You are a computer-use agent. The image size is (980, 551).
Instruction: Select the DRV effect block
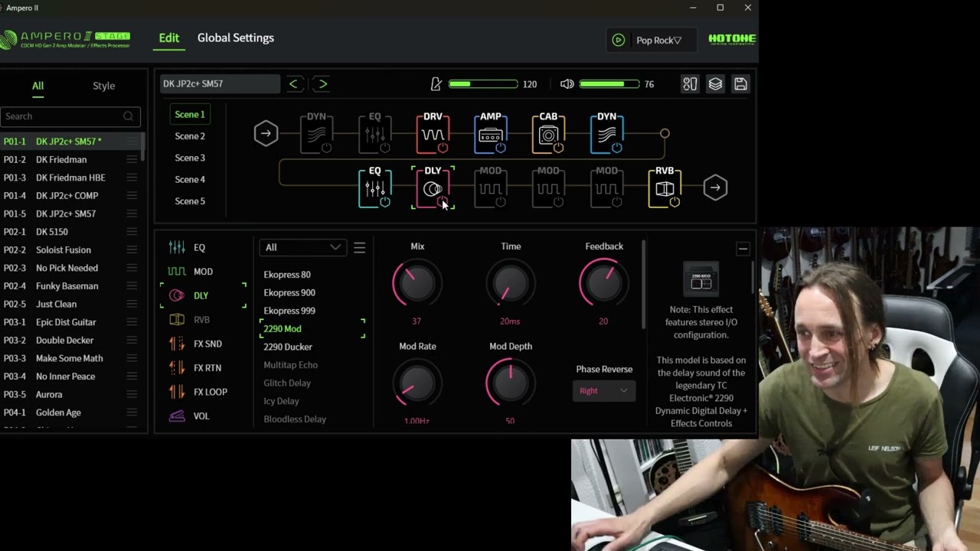[x=433, y=133]
